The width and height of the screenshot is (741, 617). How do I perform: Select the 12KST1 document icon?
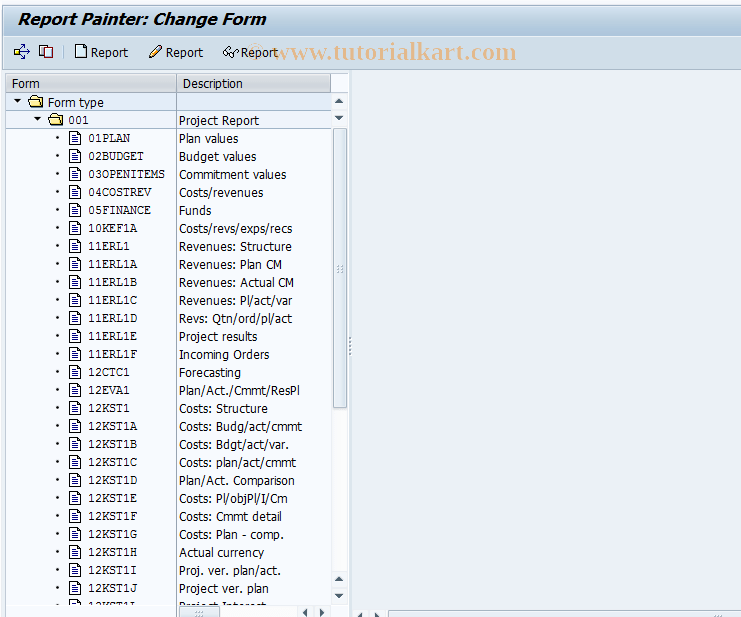[x=75, y=408]
